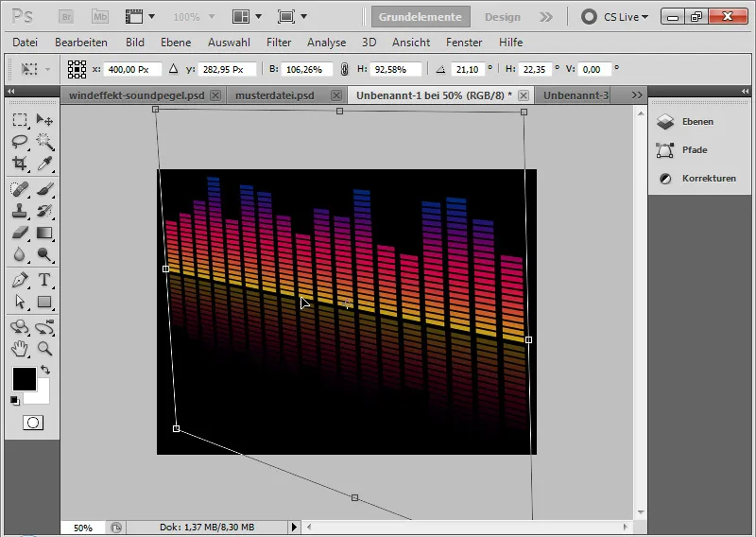The height and width of the screenshot is (537, 756).
Task: Select the Move tool
Action: point(44,120)
